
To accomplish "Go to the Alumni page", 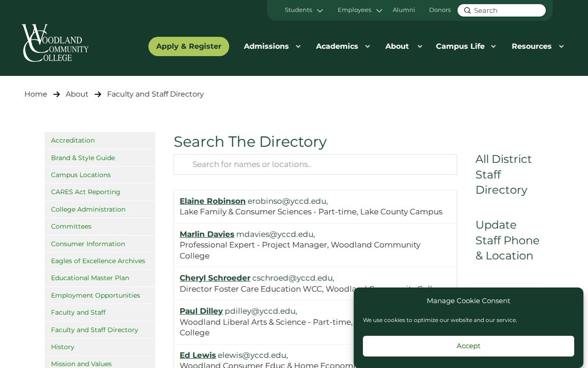I will coord(404,10).
